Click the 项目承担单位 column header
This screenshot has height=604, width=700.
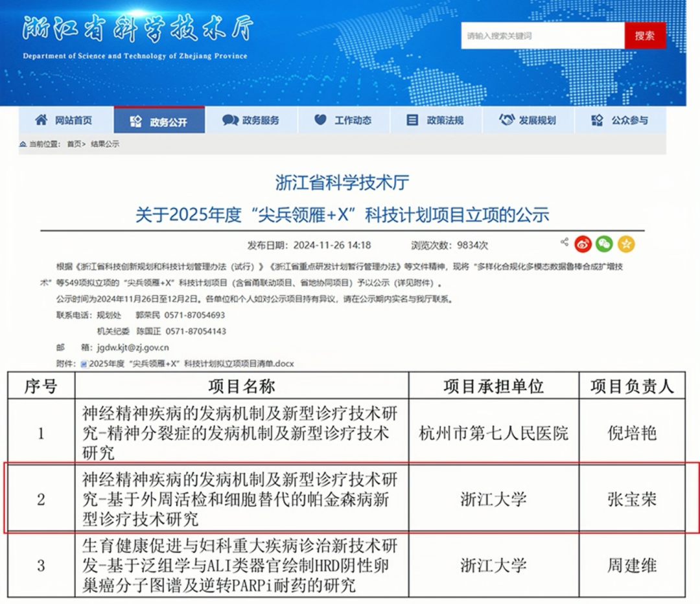(x=493, y=386)
